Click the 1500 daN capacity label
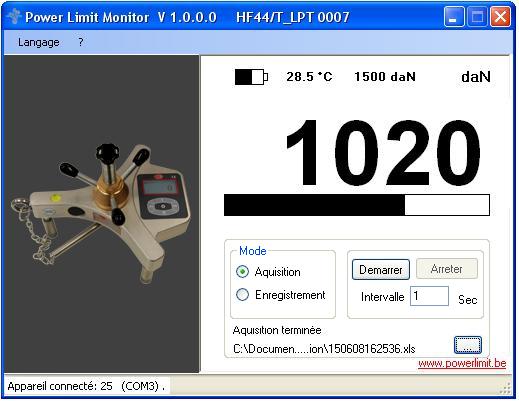Screen dimensions: 519x401 pyautogui.click(x=385, y=77)
